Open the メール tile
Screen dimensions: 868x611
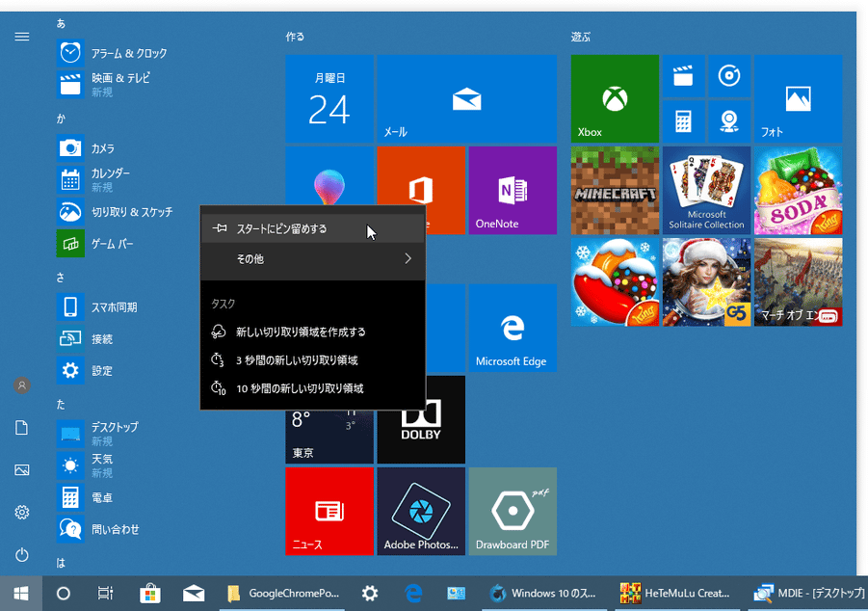(466, 98)
